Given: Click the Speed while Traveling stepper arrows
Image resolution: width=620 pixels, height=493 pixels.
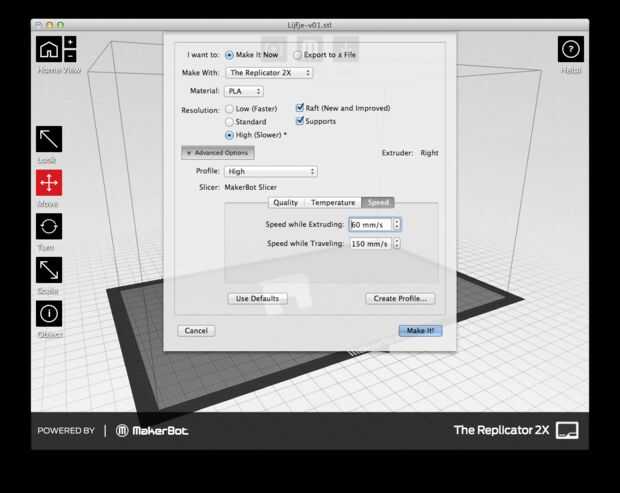Looking at the screenshot, I should click(397, 243).
